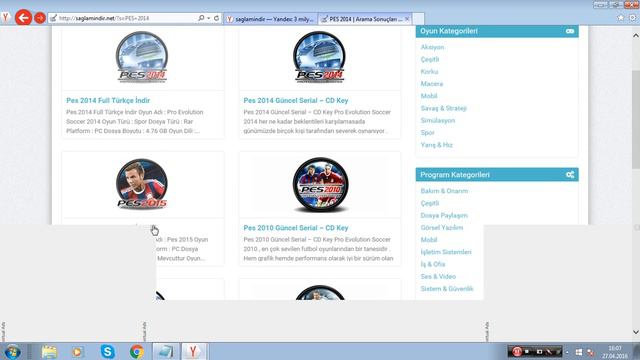
Task: Open the Görsel Yazılım category
Action: pos(442,228)
